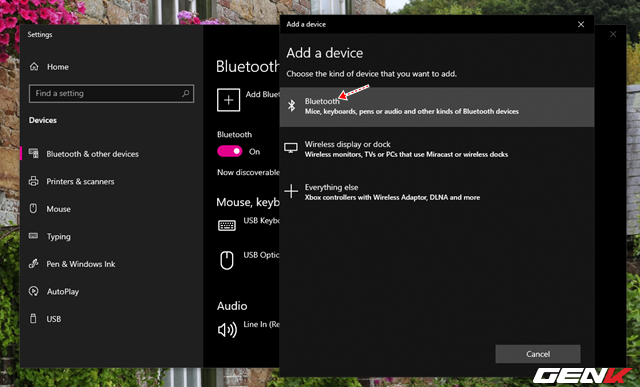
Task: Choose Everything else option
Action: point(437,192)
